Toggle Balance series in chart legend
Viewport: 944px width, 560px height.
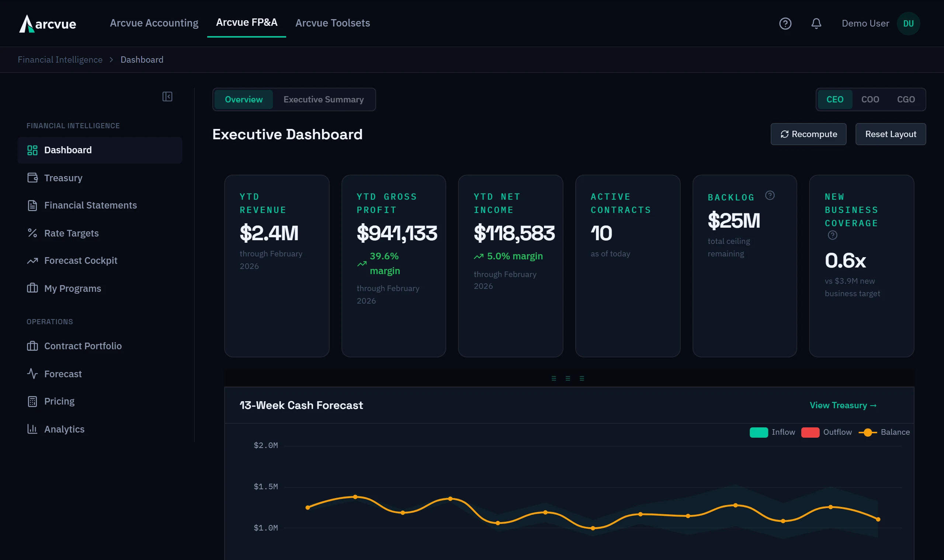point(884,433)
